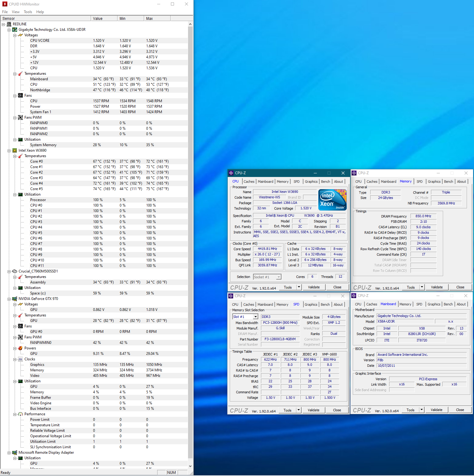This screenshot has height=476, width=474.
Task: Click the Max column header
Action: pos(157,18)
